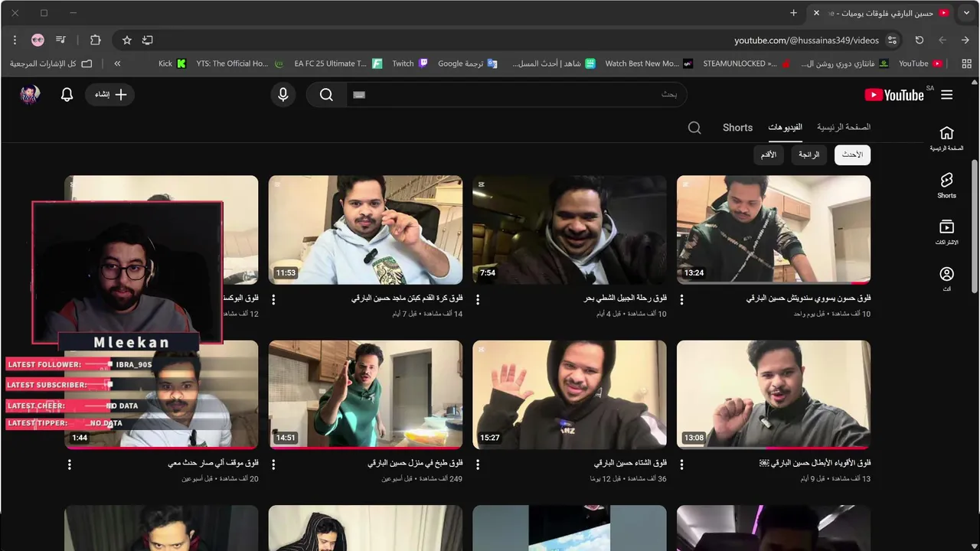Click the YouTube logo
Viewport: 980px width, 551px height.
tap(894, 95)
